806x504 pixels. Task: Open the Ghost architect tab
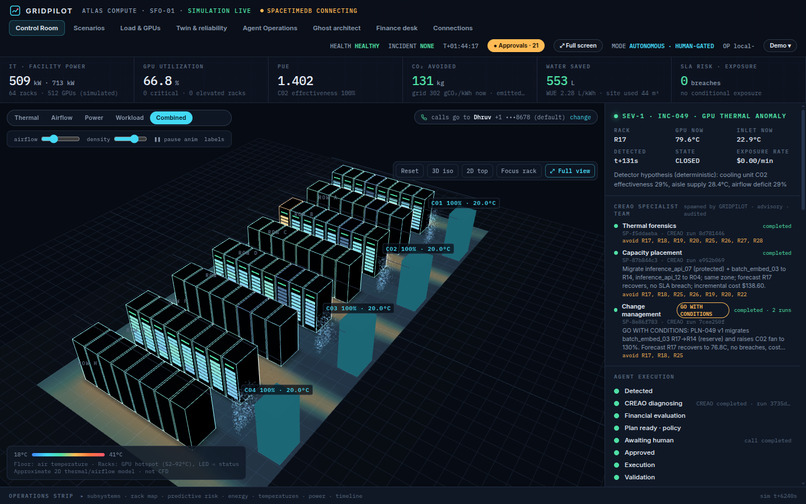337,28
